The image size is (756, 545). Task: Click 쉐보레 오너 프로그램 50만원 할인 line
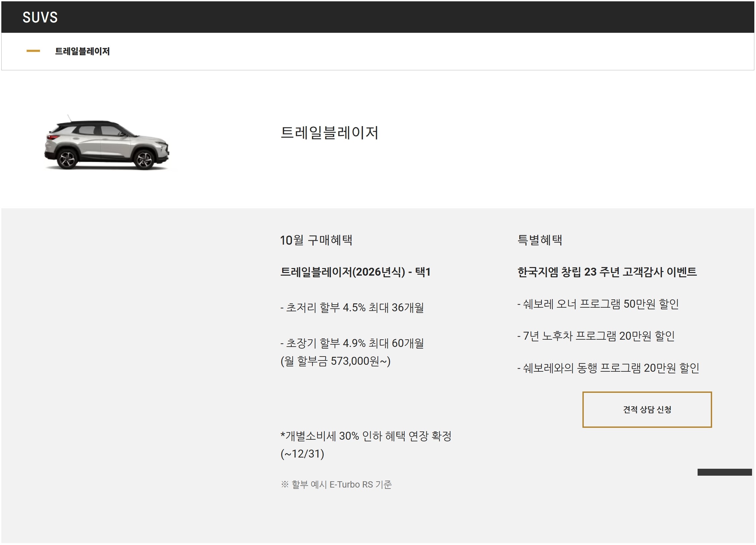598,304
